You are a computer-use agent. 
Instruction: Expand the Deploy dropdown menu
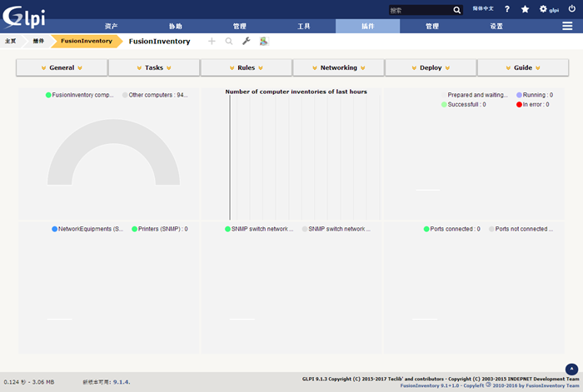click(431, 67)
